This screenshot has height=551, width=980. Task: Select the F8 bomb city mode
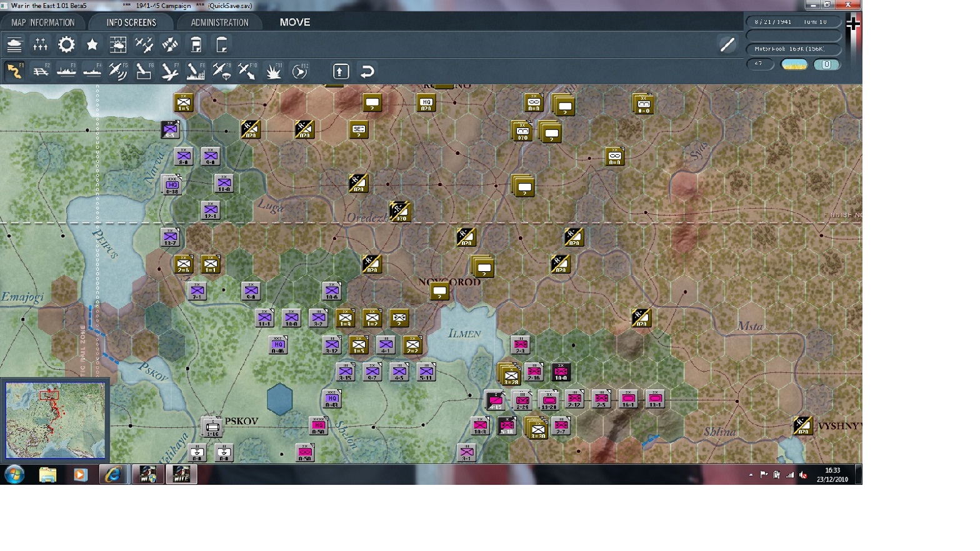(196, 71)
